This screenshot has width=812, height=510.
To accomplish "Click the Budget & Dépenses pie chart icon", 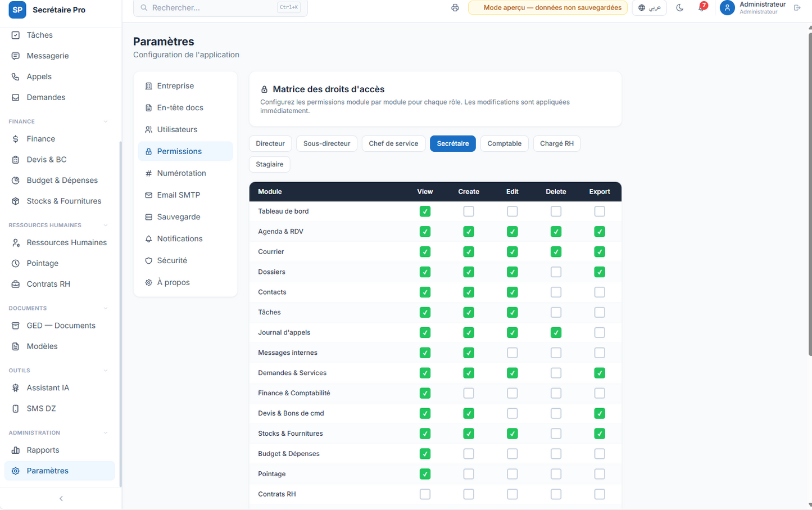I will pos(16,180).
